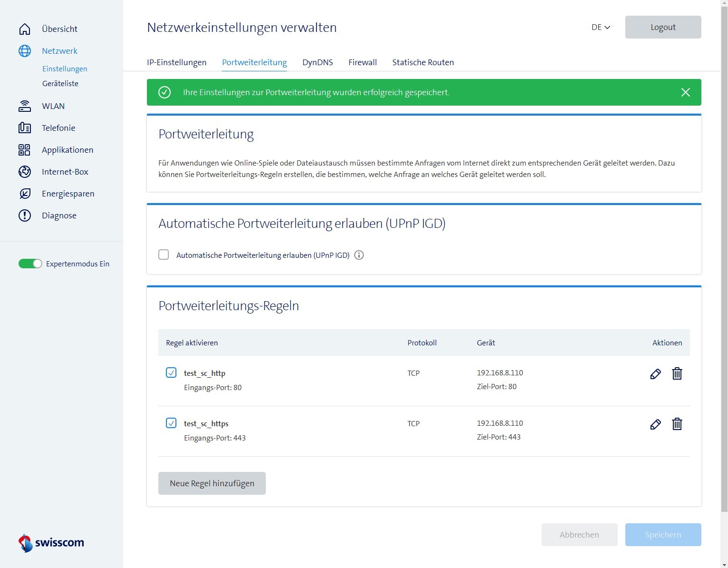
Task: Open the WLAN section in sidebar
Action: [x=53, y=106]
